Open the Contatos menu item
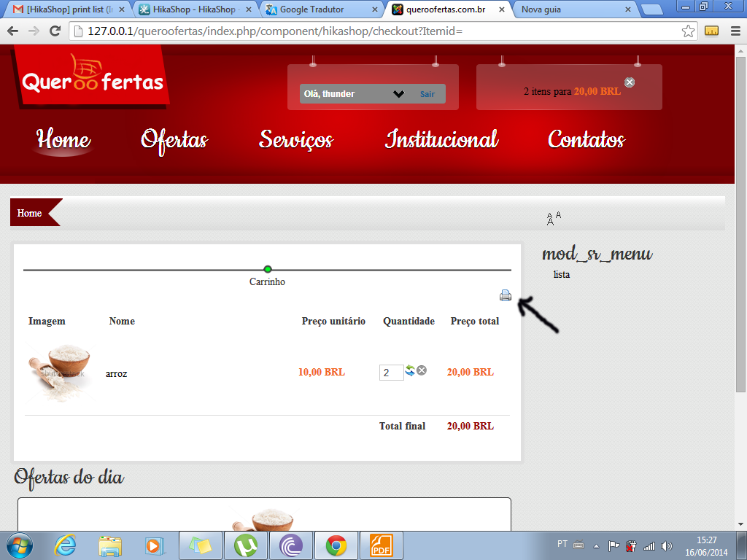This screenshot has height=560, width=747. coord(586,139)
